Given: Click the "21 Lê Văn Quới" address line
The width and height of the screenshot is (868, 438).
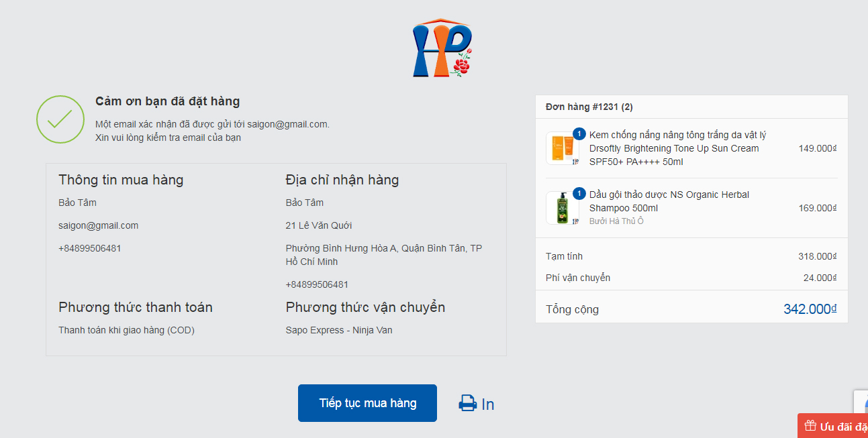Looking at the screenshot, I should (319, 225).
